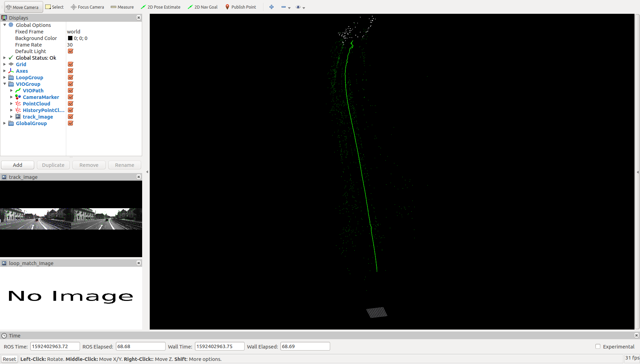Close the Displays panel
Image resolution: width=640 pixels, height=364 pixels.
139,18
